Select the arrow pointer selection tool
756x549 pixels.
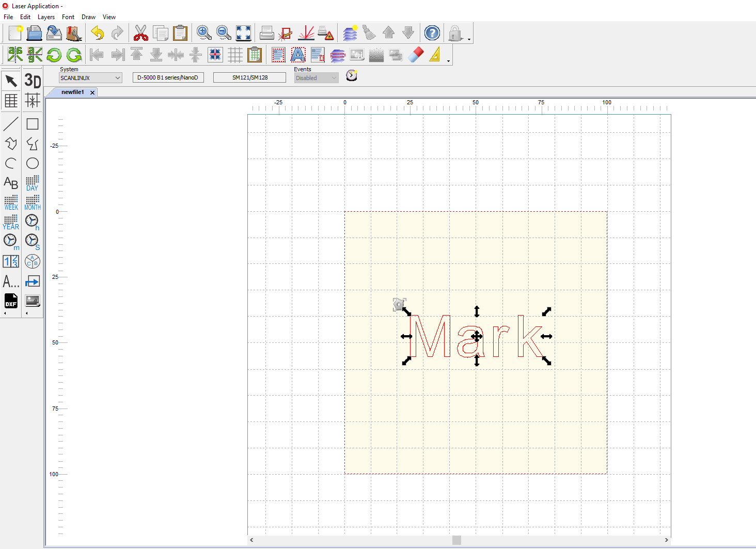pos(11,81)
